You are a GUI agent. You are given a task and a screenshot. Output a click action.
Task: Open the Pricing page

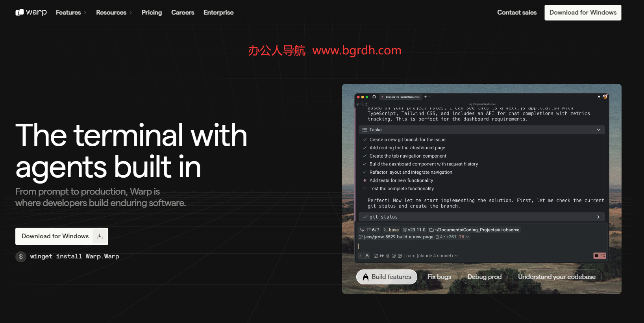pos(152,13)
